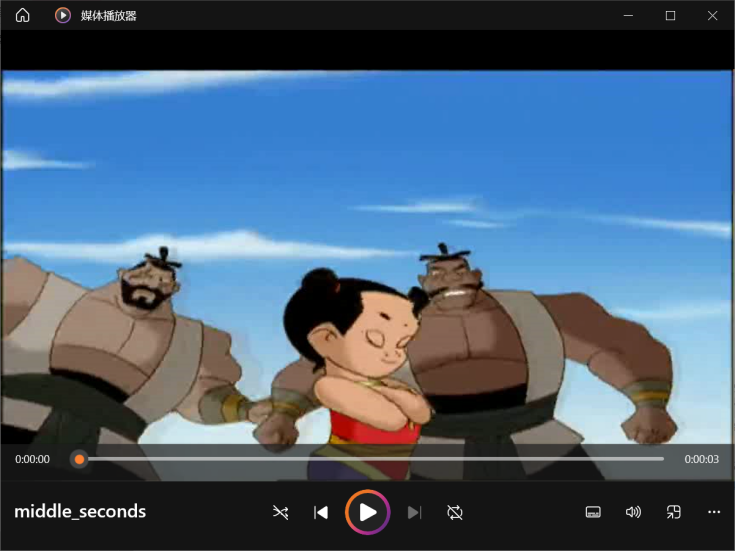Click the elapsed time 0:00:00
This screenshot has height=551, width=735.
[x=32, y=459]
